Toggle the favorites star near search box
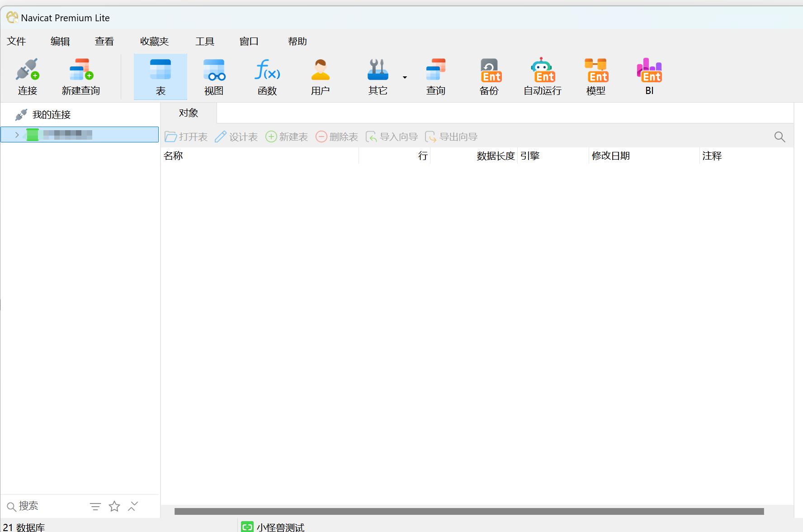Screen dimensions: 803x532 click(114, 506)
